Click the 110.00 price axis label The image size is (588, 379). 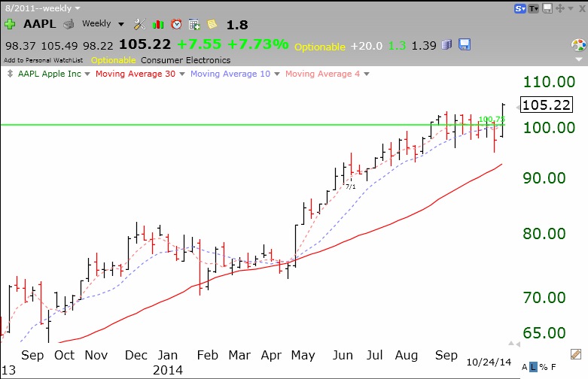tap(549, 82)
